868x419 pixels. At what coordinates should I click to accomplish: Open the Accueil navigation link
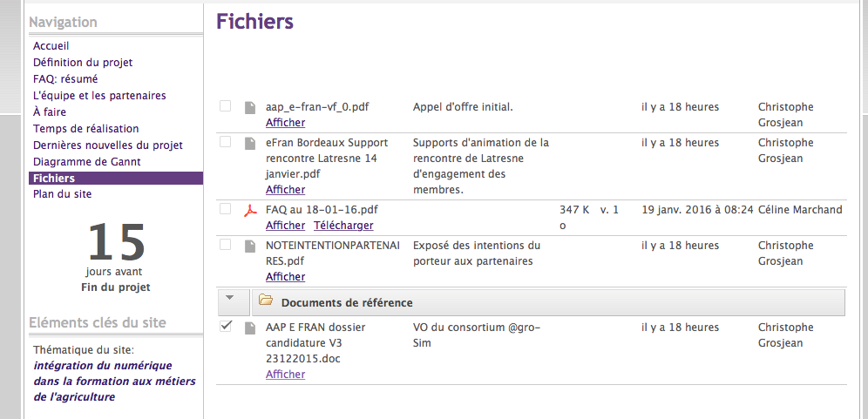(x=51, y=45)
